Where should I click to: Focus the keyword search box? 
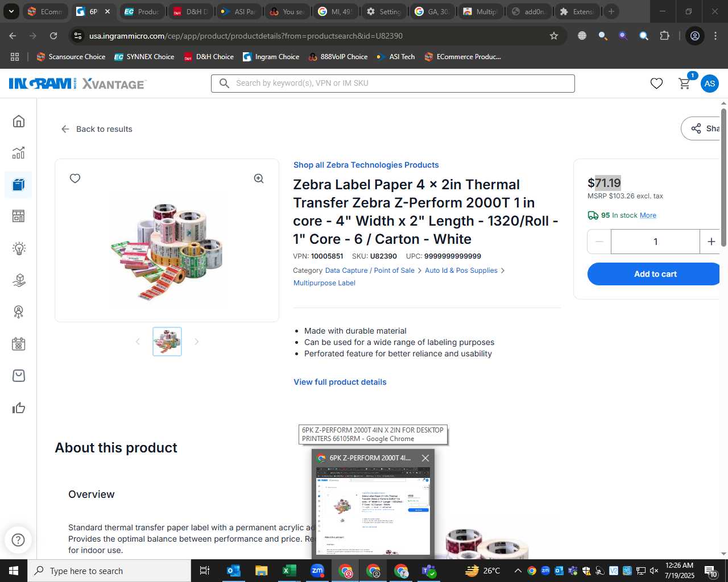point(393,84)
